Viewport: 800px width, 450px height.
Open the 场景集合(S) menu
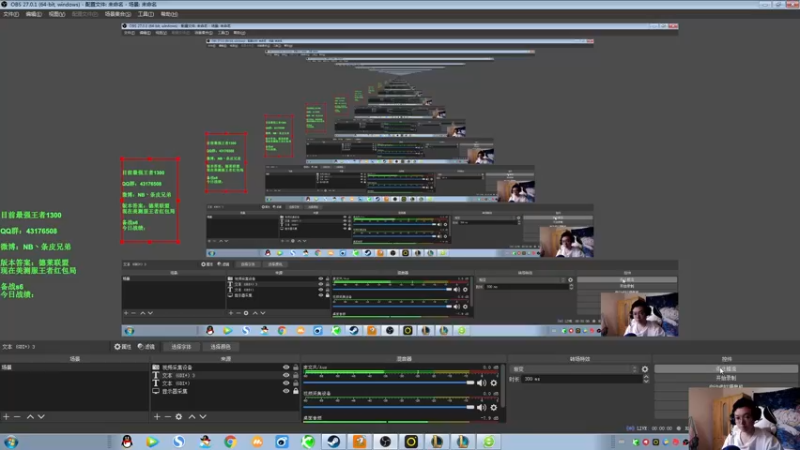coord(118,14)
